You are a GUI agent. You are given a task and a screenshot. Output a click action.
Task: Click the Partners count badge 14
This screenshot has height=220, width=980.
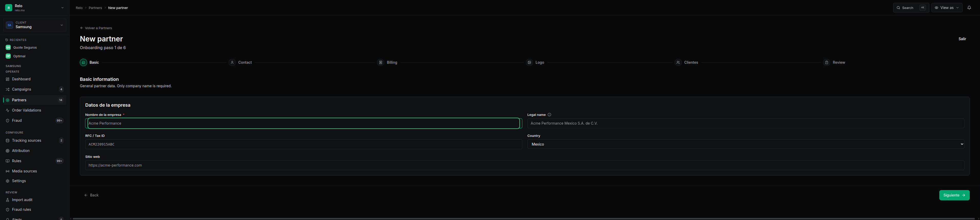click(60, 100)
